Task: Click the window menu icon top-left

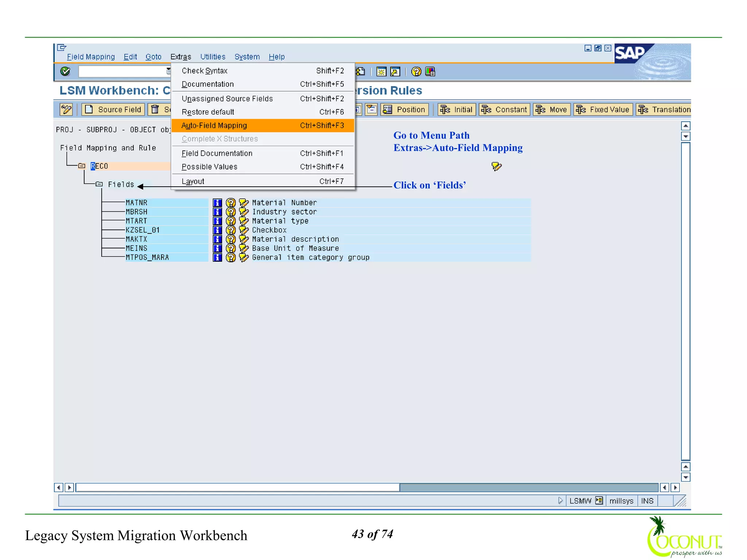Action: [x=62, y=47]
